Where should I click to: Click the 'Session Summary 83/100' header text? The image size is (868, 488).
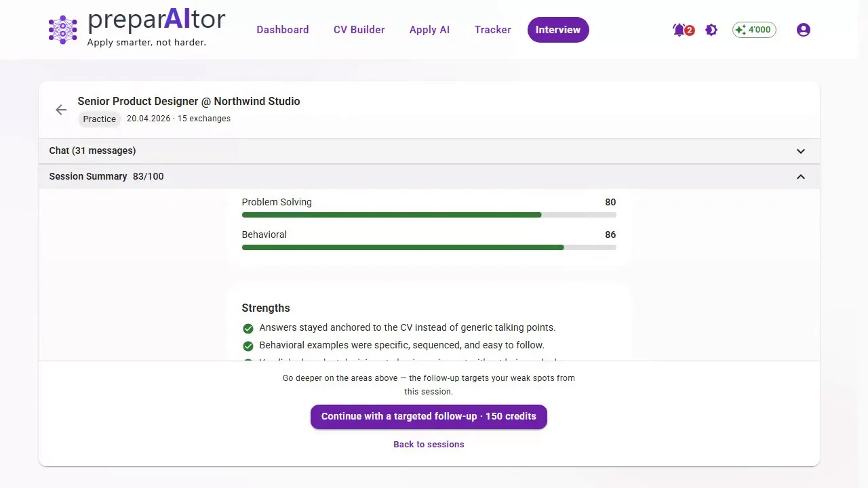(106, 176)
